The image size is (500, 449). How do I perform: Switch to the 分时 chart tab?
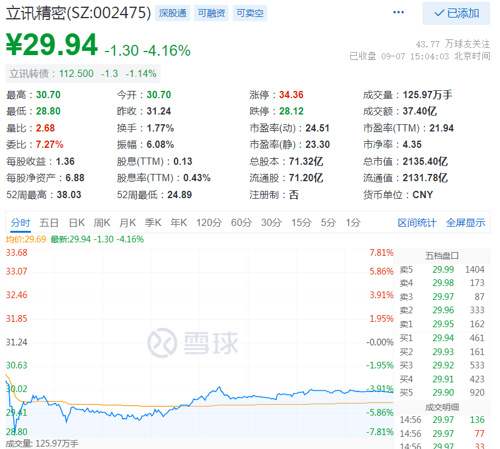point(20,223)
